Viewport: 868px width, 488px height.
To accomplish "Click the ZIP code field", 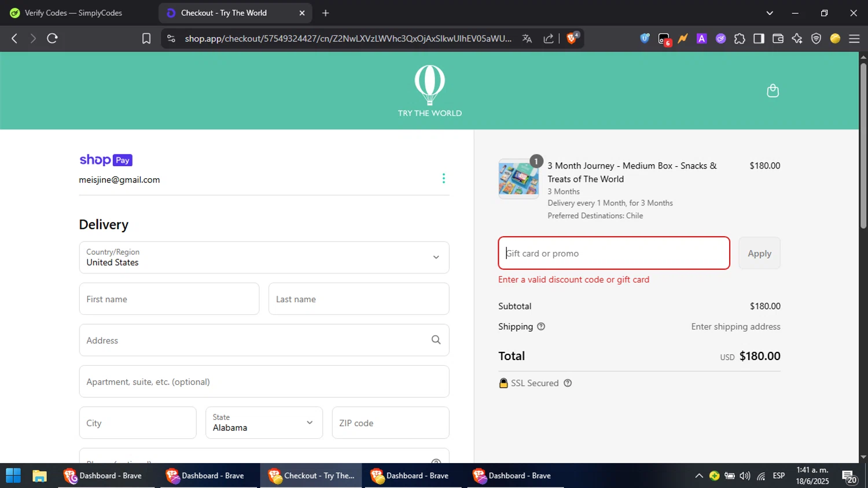I will click(391, 423).
